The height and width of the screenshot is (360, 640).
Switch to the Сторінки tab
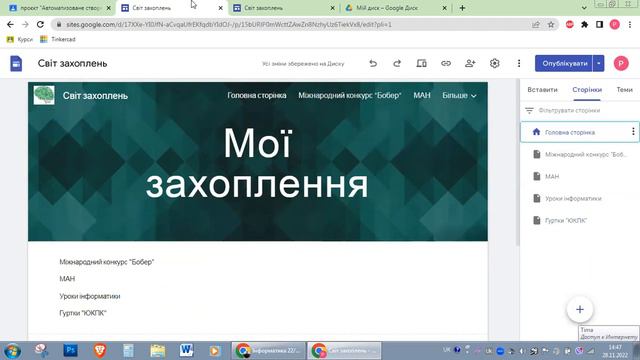click(587, 89)
